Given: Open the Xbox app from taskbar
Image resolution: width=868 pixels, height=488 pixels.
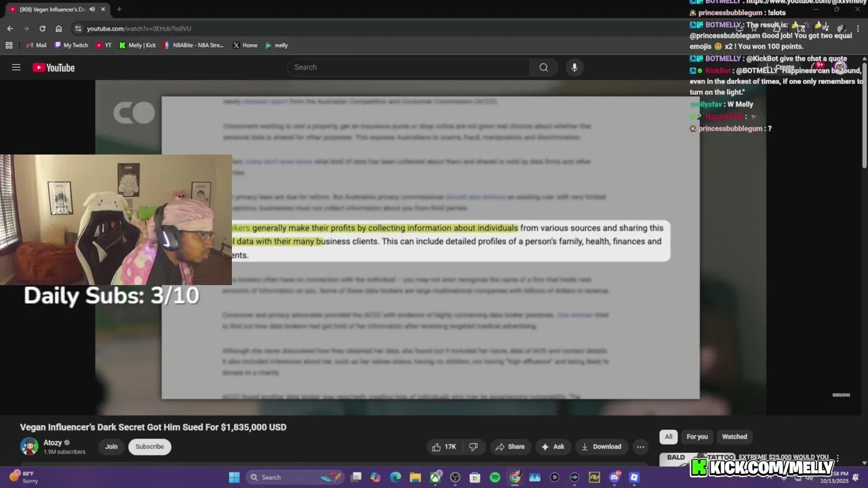Looking at the screenshot, I should (435, 477).
